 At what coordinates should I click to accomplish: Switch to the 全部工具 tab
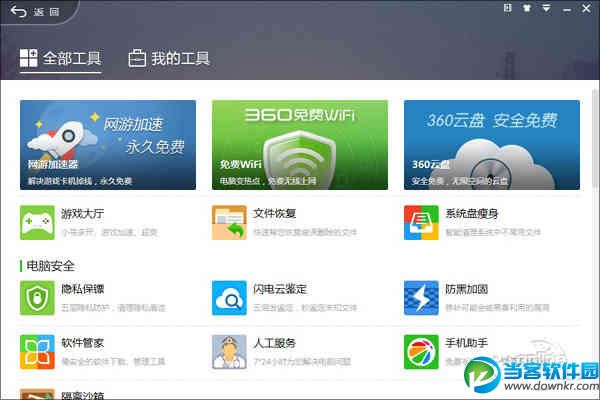click(x=60, y=59)
